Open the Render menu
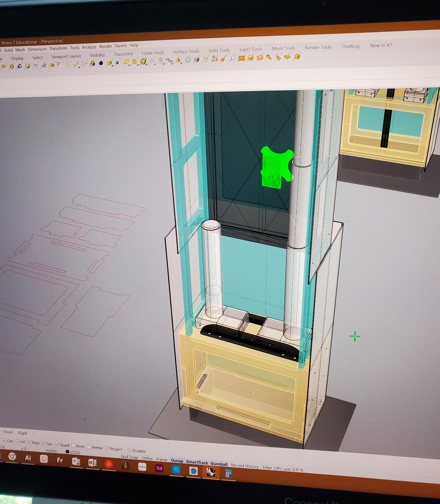The image size is (440, 504). (106, 46)
